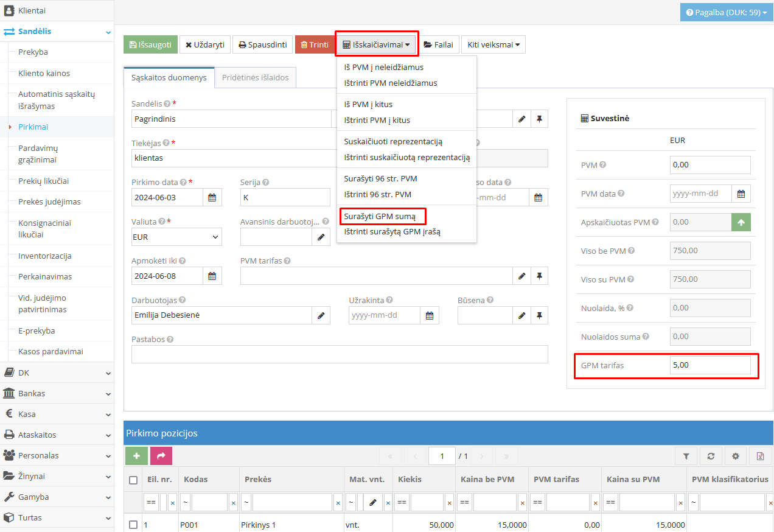Screen dimensions: 774x532
Task: Open calendar for Pirkimo data
Action: 212,197
